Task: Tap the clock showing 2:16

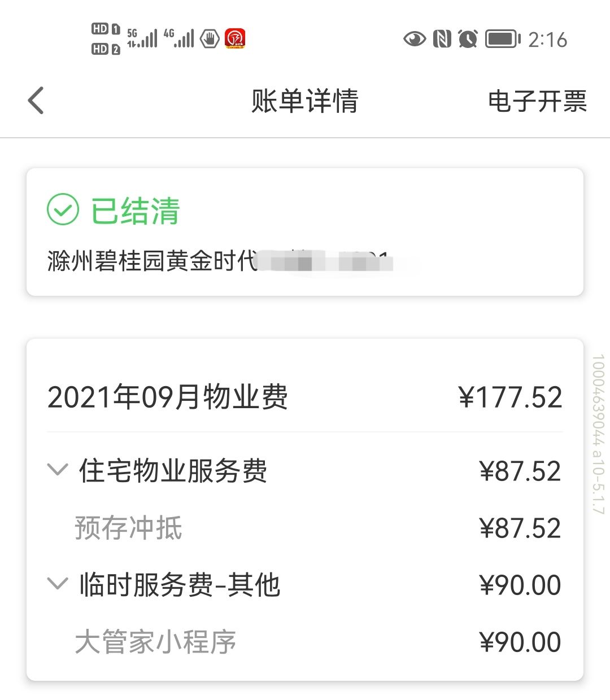Action: [547, 40]
